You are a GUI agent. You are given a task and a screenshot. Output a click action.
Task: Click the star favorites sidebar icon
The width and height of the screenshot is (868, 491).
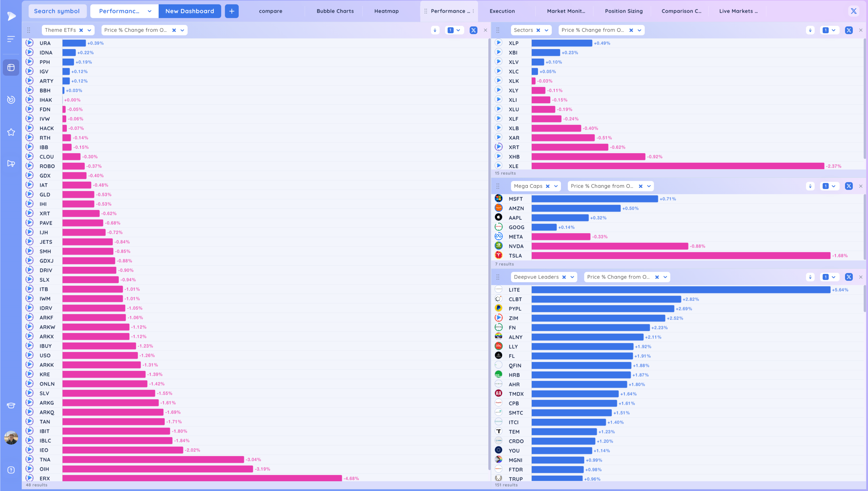tap(11, 132)
